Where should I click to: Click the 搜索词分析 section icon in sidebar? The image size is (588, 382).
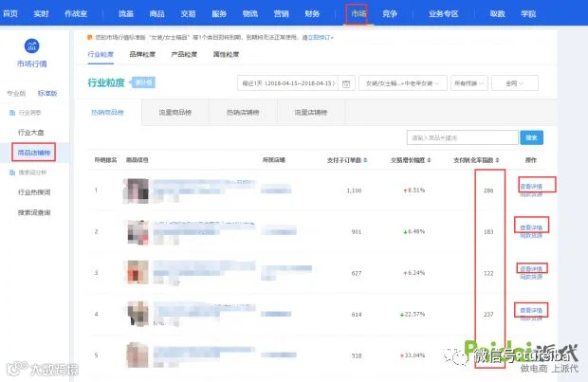(x=12, y=173)
